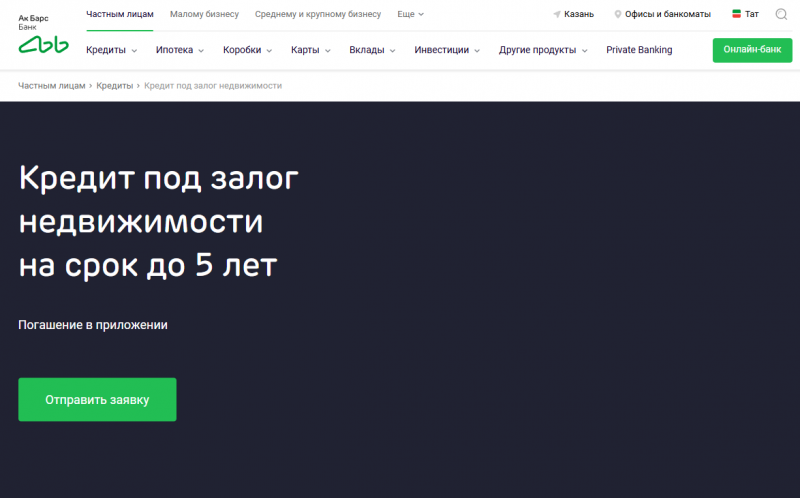This screenshot has height=498, width=800.
Task: Change city Казань
Action: [579, 14]
